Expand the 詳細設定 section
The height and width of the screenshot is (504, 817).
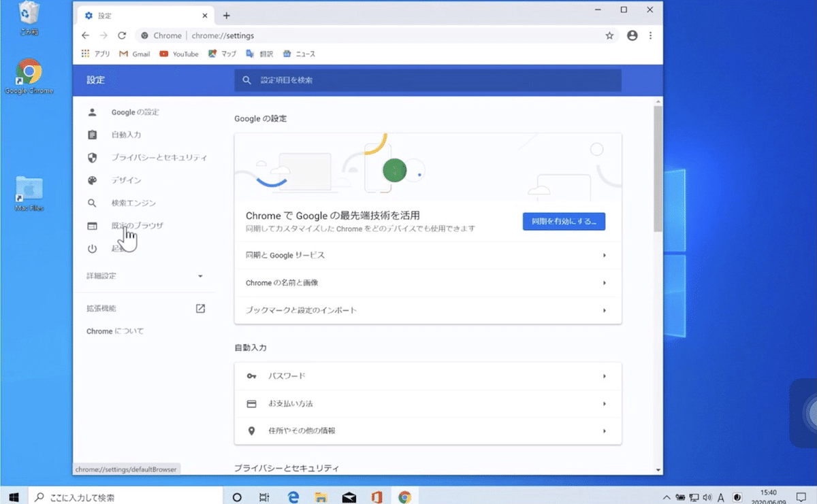144,276
